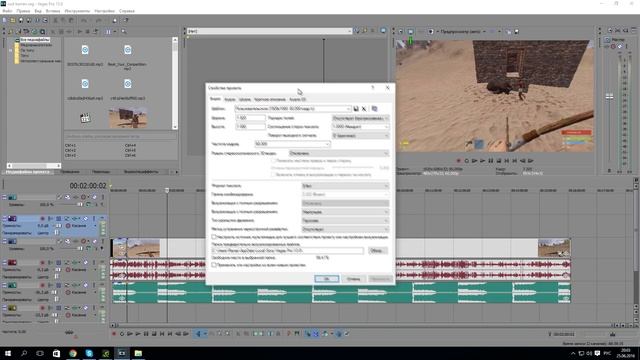Save project with the floppy toolbar icon
640x360 pixels.
21,20
